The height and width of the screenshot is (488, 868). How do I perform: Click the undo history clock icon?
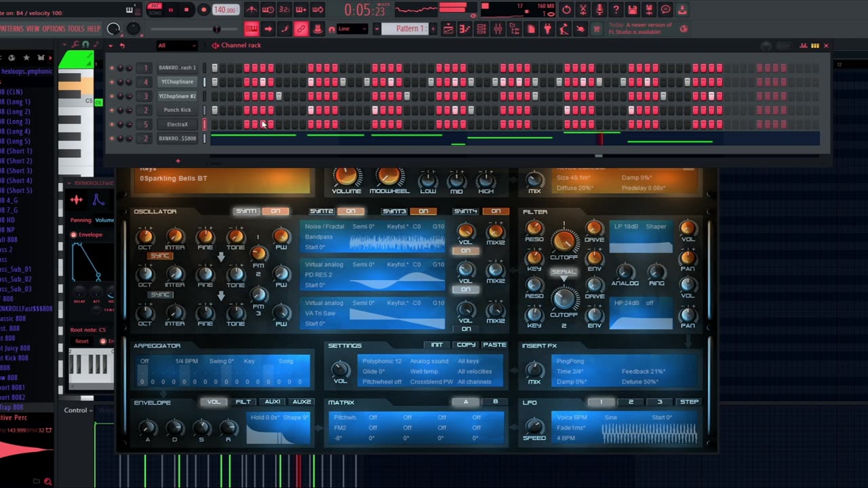(566, 9)
